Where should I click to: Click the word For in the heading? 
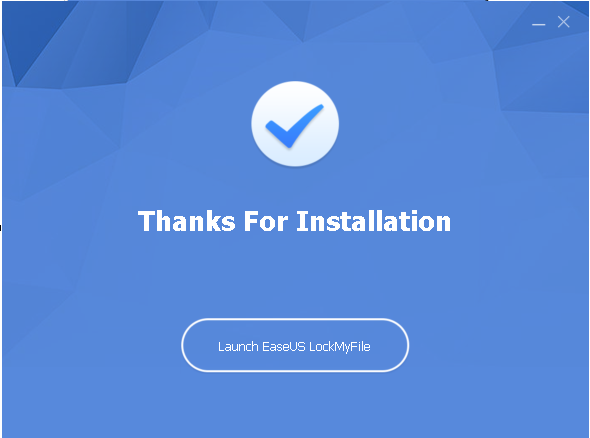[x=266, y=221]
